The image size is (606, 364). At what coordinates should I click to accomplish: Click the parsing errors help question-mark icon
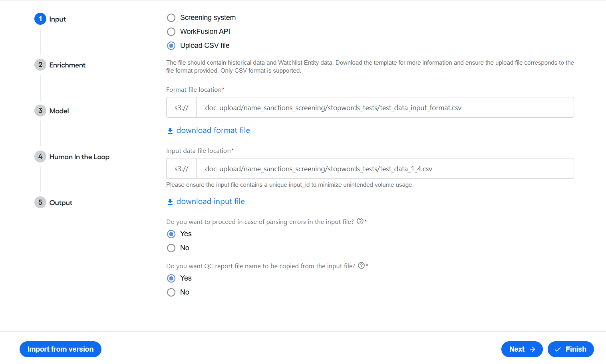(x=360, y=221)
